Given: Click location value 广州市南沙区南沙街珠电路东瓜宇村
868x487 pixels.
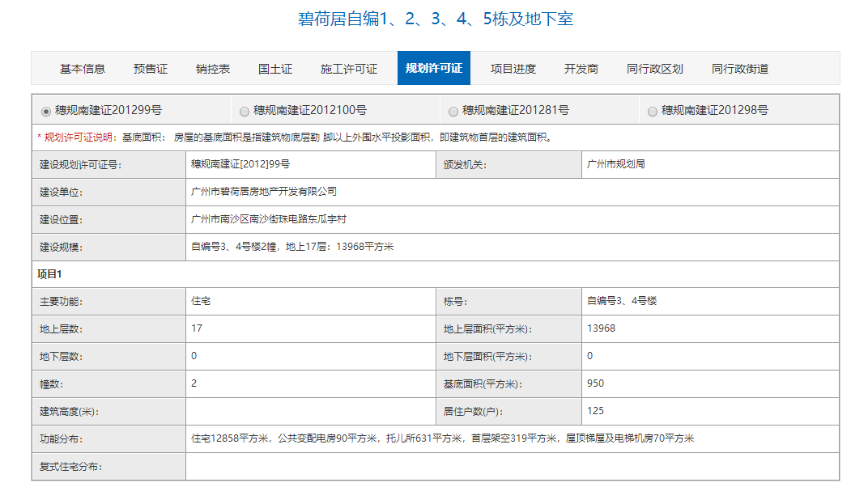Looking at the screenshot, I should point(269,219).
